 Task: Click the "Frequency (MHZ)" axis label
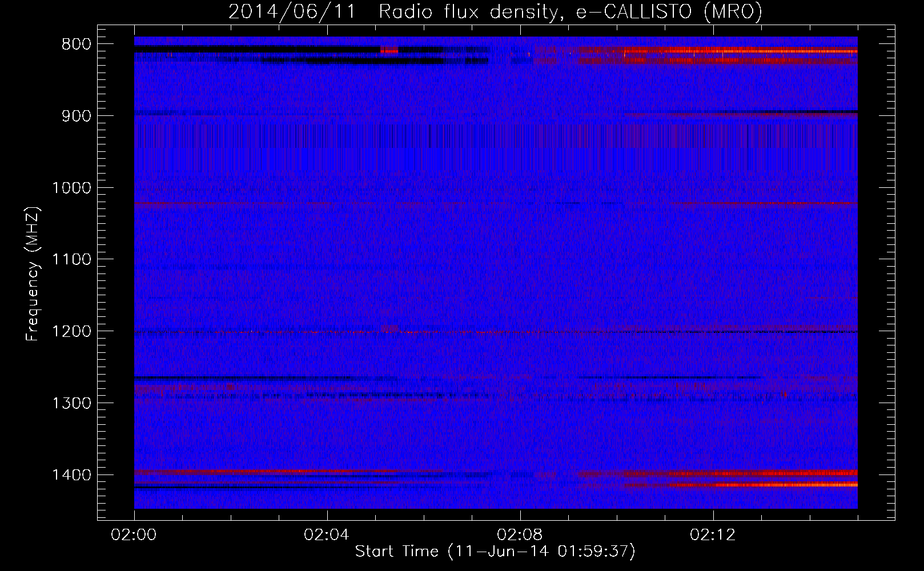(33, 274)
